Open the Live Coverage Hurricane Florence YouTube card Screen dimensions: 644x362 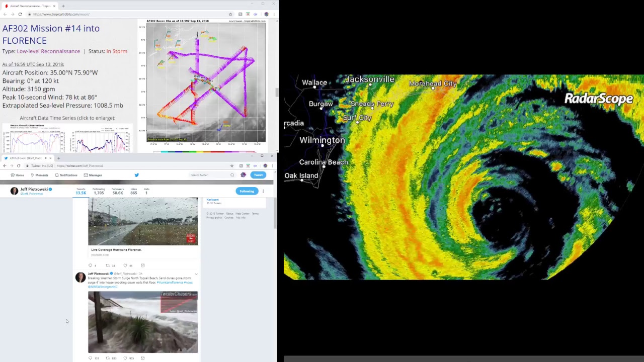pyautogui.click(x=143, y=228)
